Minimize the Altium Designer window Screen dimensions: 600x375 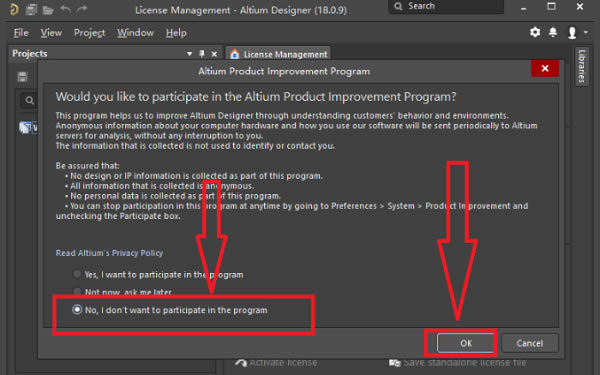point(523,7)
